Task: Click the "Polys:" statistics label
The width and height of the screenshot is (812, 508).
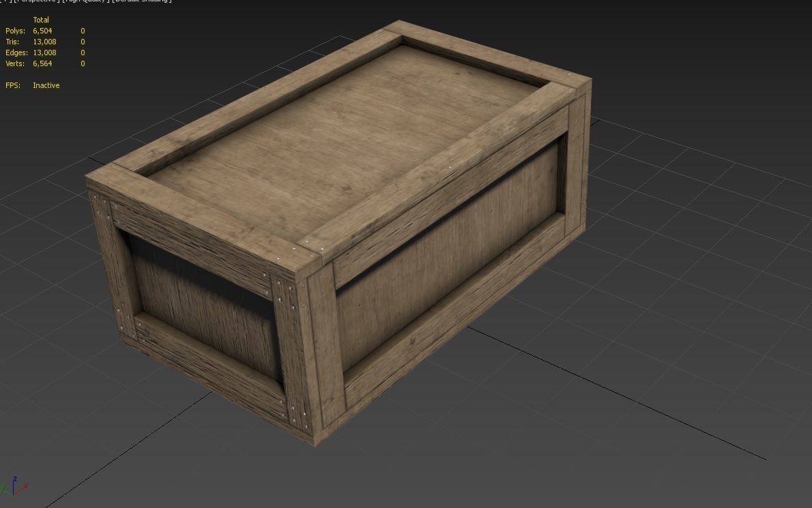Action: click(x=15, y=31)
